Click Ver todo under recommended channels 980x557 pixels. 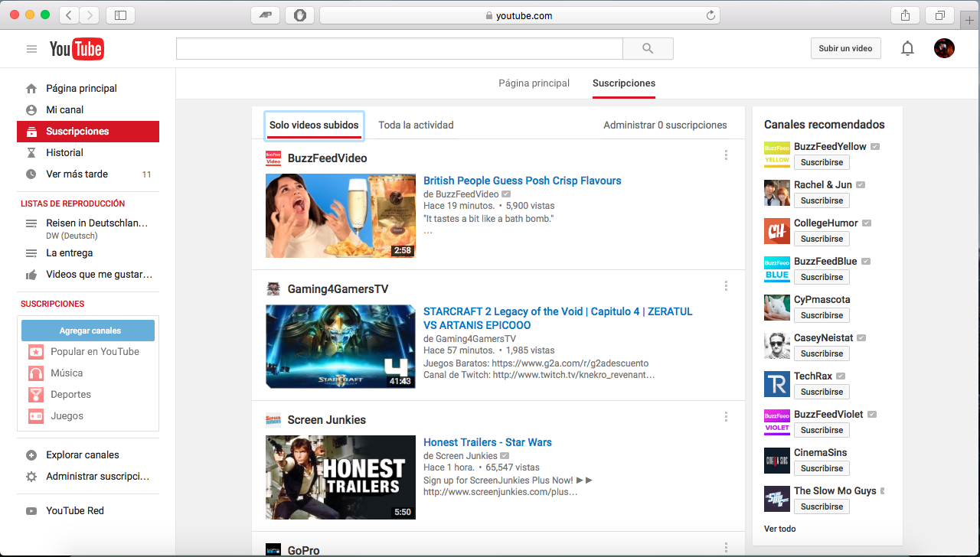tap(779, 529)
